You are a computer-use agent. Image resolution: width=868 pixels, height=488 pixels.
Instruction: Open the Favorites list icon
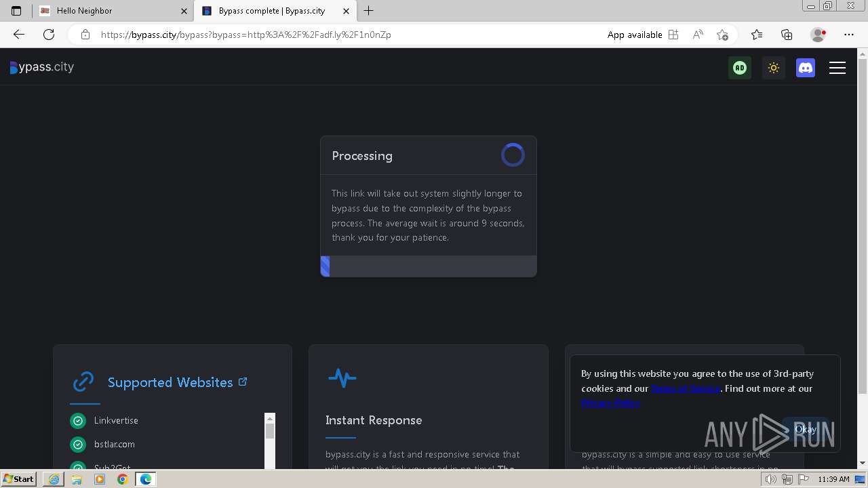click(757, 35)
